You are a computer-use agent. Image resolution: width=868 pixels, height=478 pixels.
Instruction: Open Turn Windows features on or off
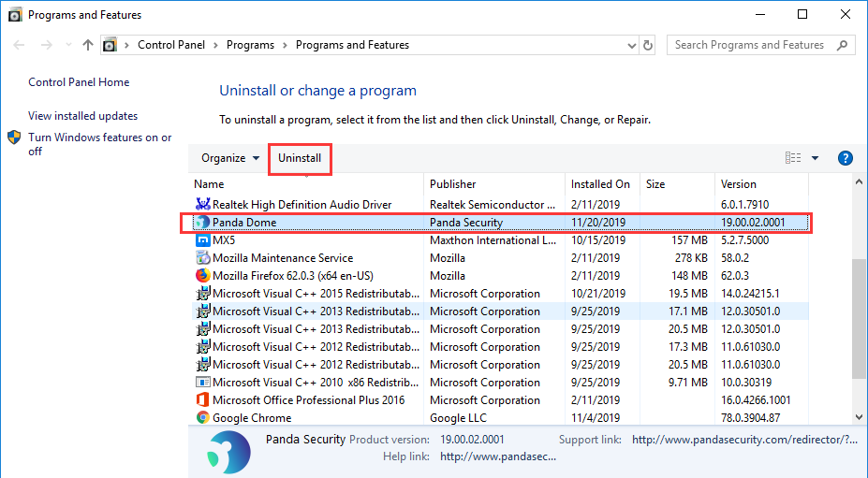click(99, 144)
